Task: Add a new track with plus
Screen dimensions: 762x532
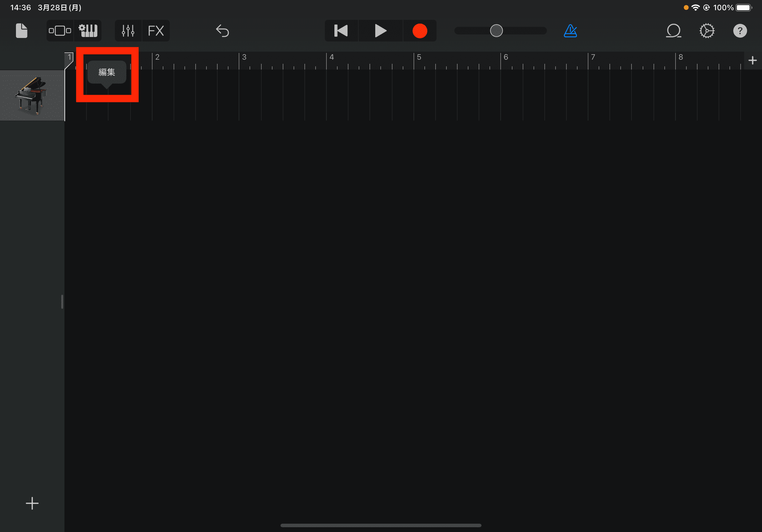Action: 32,503
